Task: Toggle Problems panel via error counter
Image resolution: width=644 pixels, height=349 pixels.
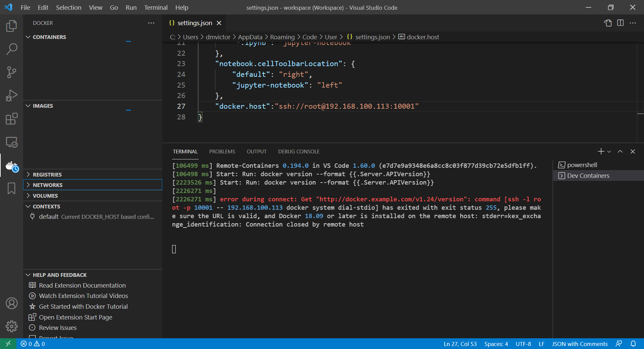Action: [x=33, y=344]
